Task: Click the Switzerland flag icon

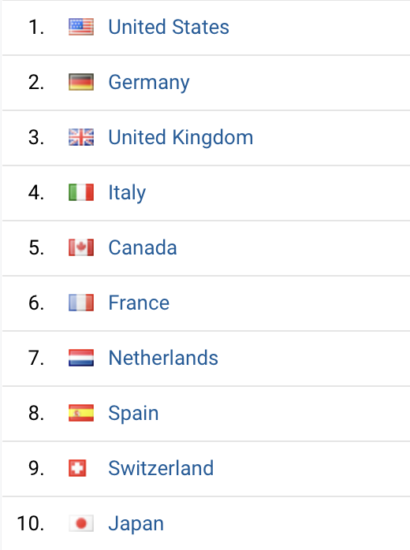Action: (x=77, y=468)
